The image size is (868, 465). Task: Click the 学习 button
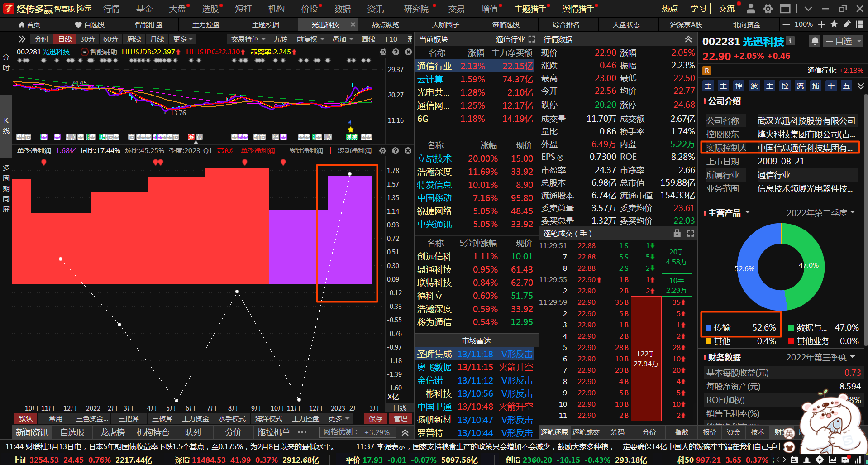(x=698, y=9)
